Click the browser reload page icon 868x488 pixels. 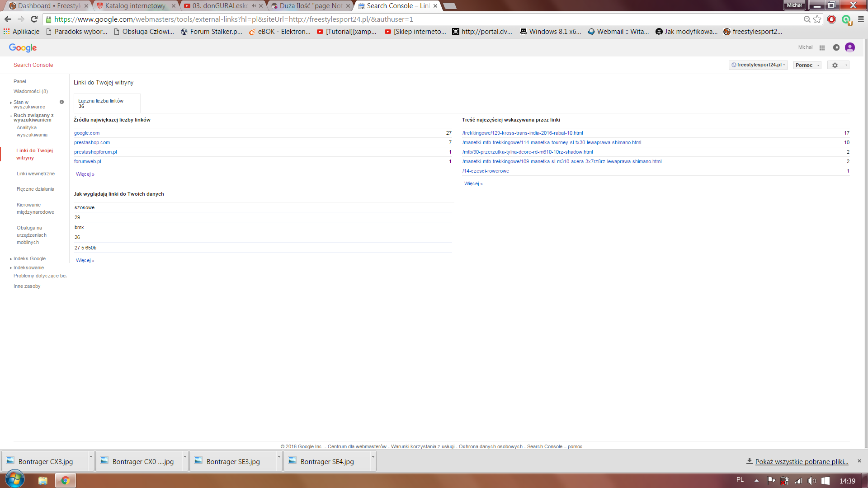(34, 19)
